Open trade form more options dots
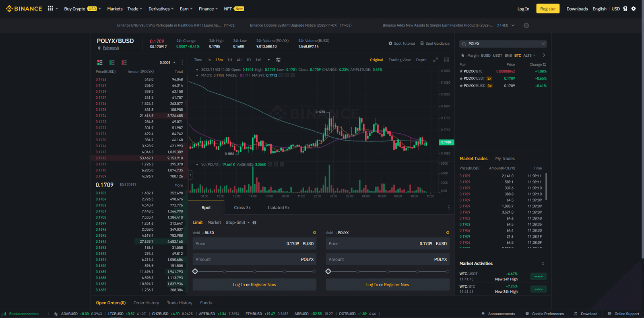The image size is (644, 318). [x=449, y=208]
